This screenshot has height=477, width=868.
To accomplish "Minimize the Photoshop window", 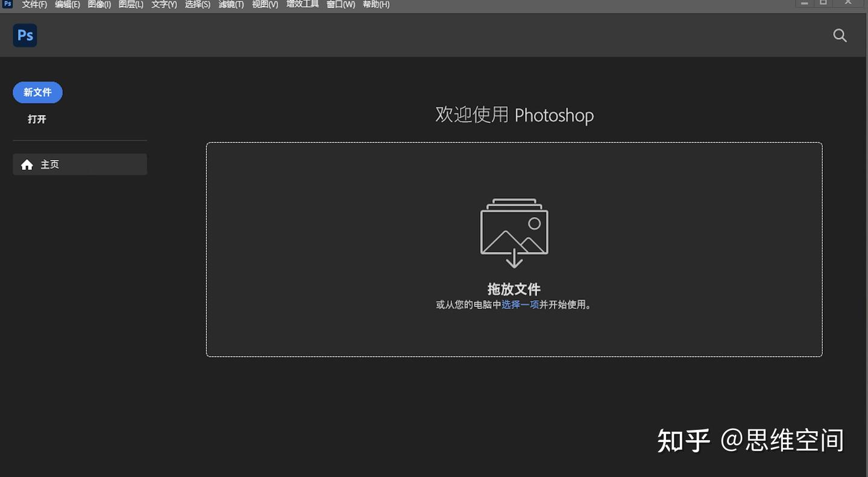I will coord(804,3).
